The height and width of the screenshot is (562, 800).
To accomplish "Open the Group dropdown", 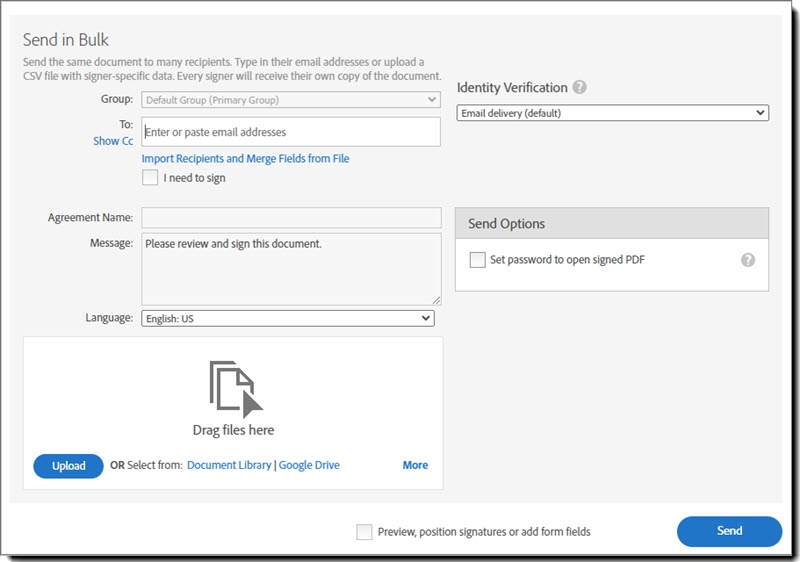I will (x=291, y=100).
